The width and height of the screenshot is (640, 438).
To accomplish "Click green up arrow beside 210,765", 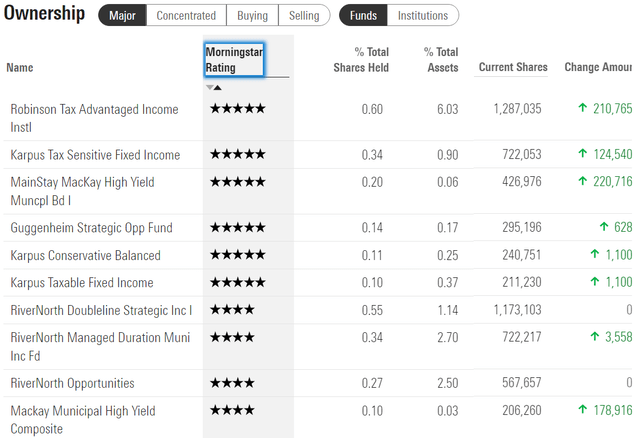I will tap(583, 108).
